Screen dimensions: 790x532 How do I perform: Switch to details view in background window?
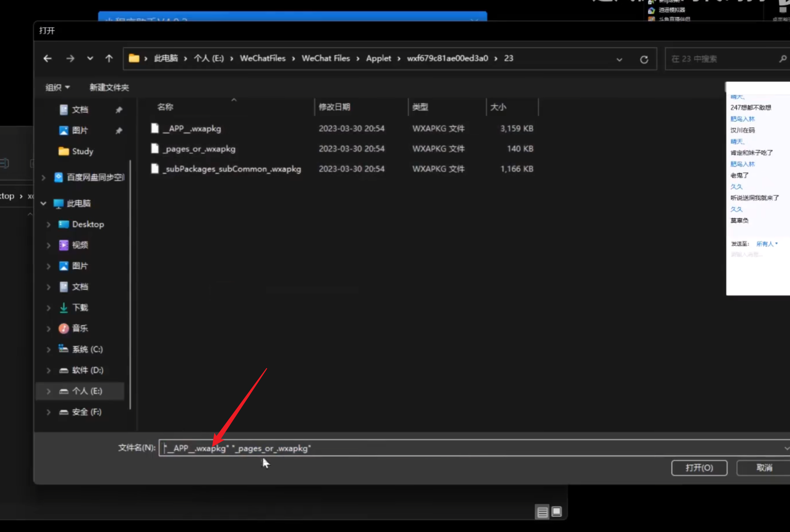(x=542, y=512)
